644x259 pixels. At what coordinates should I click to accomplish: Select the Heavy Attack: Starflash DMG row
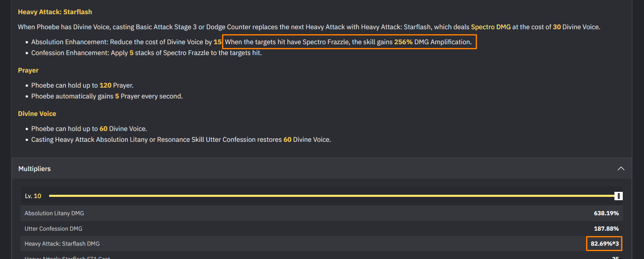pyautogui.click(x=322, y=244)
